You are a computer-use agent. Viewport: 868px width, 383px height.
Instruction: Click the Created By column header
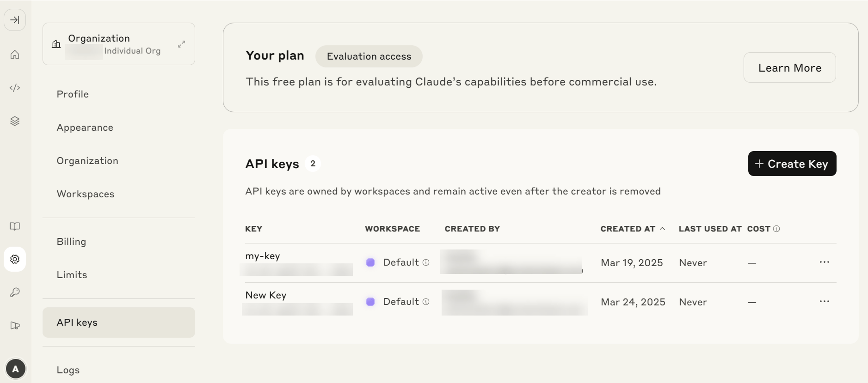click(472, 229)
